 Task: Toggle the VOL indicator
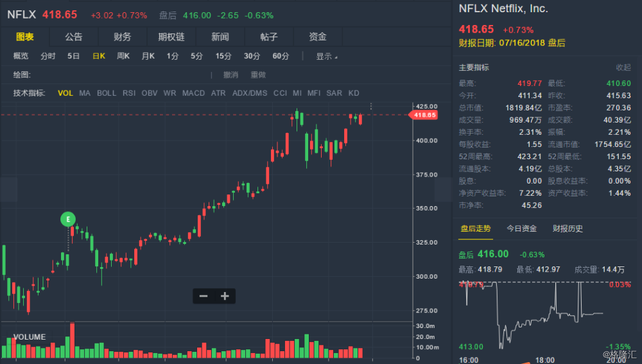[x=65, y=93]
